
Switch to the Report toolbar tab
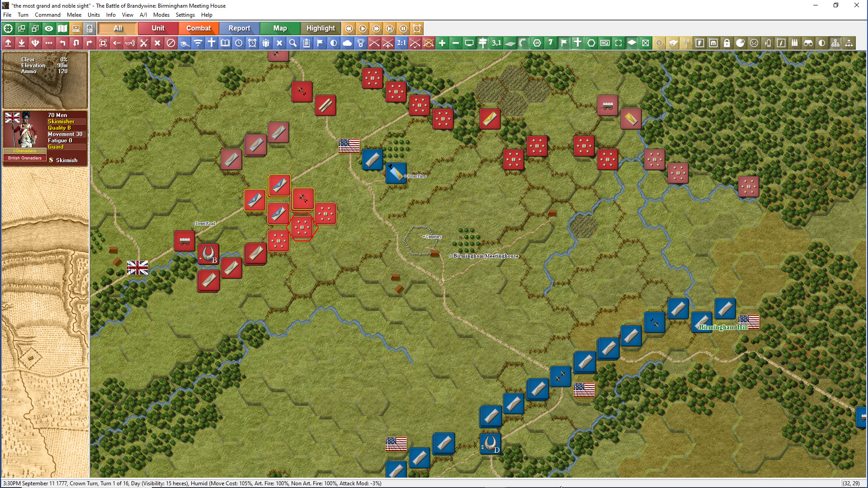(239, 28)
